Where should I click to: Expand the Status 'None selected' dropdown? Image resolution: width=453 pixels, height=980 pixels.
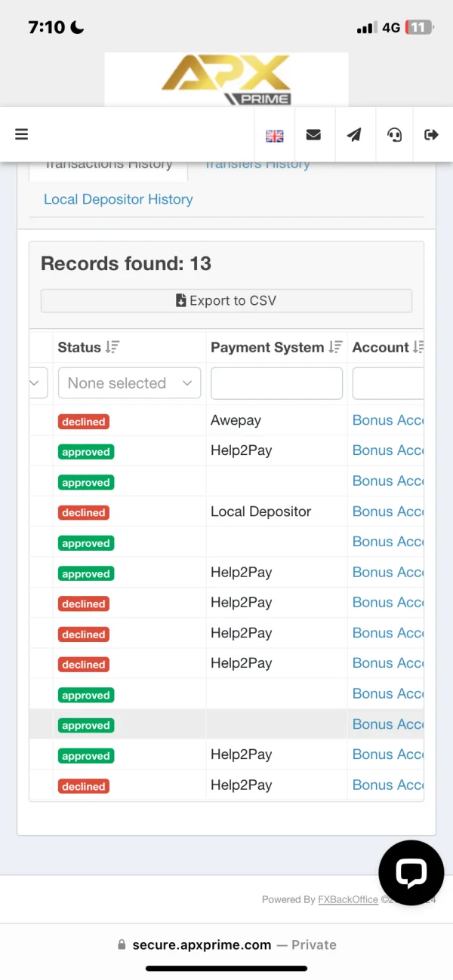(x=129, y=383)
